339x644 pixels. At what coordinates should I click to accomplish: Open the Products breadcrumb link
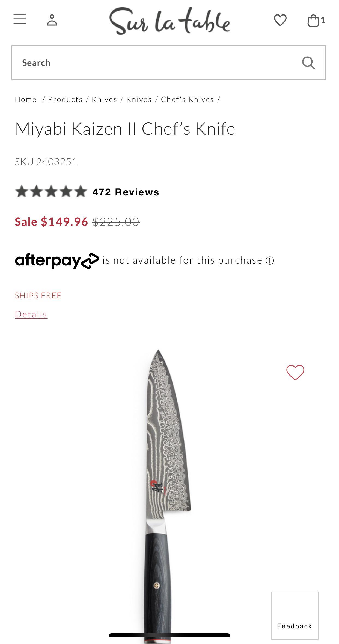65,99
